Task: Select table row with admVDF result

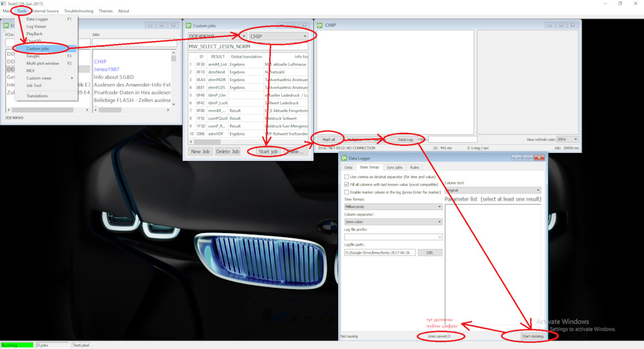Action: point(248,134)
